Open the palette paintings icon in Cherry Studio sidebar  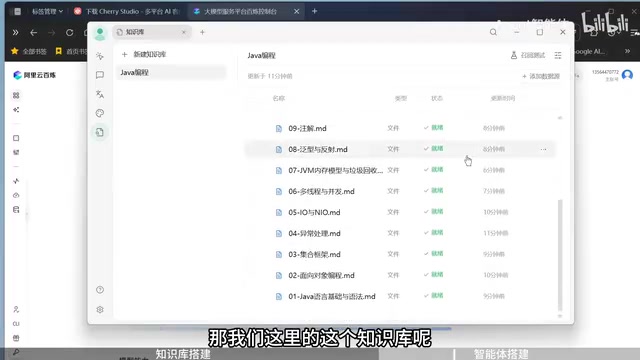coord(100,113)
